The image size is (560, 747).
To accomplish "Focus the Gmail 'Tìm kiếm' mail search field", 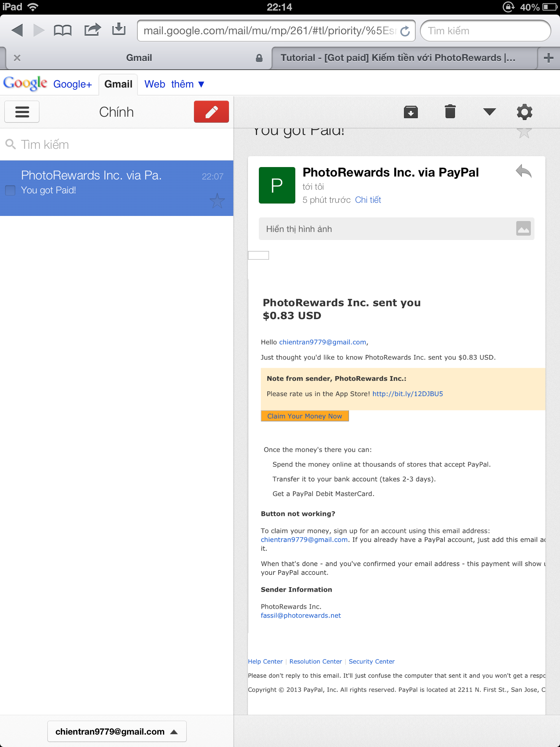I will (x=117, y=144).
